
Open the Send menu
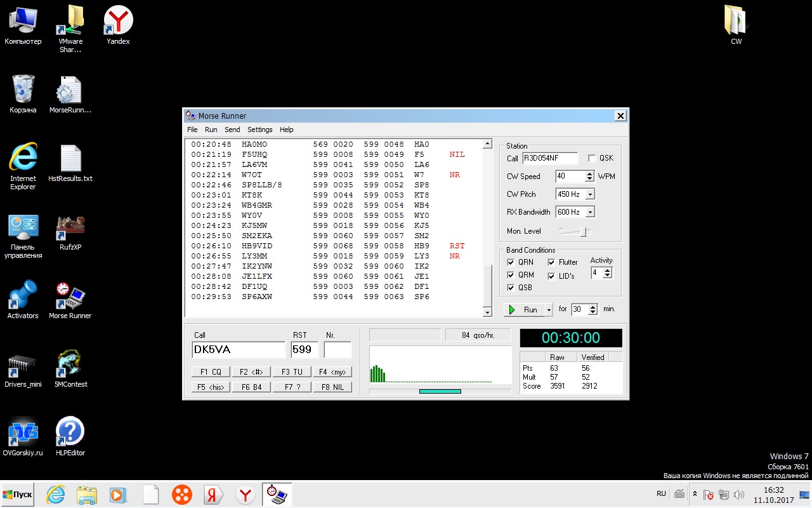pos(232,130)
